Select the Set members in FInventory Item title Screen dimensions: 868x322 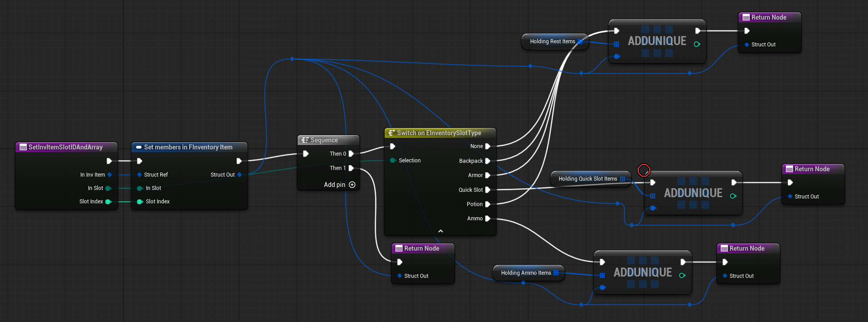pos(188,147)
